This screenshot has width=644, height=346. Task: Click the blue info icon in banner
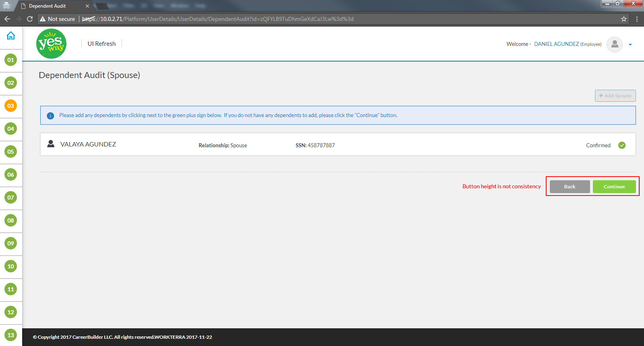[50, 116]
